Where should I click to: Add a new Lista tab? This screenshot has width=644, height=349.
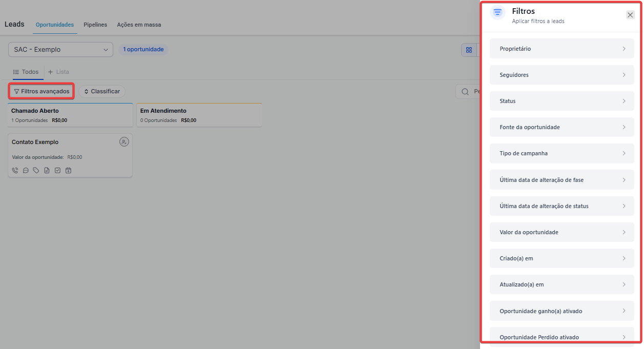58,72
